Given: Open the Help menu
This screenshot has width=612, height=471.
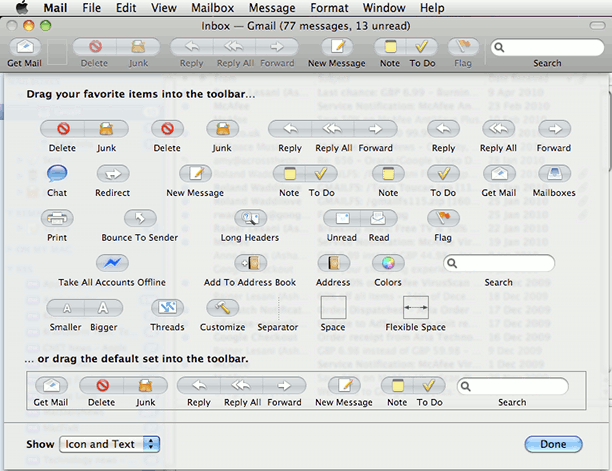Looking at the screenshot, I should [x=432, y=8].
